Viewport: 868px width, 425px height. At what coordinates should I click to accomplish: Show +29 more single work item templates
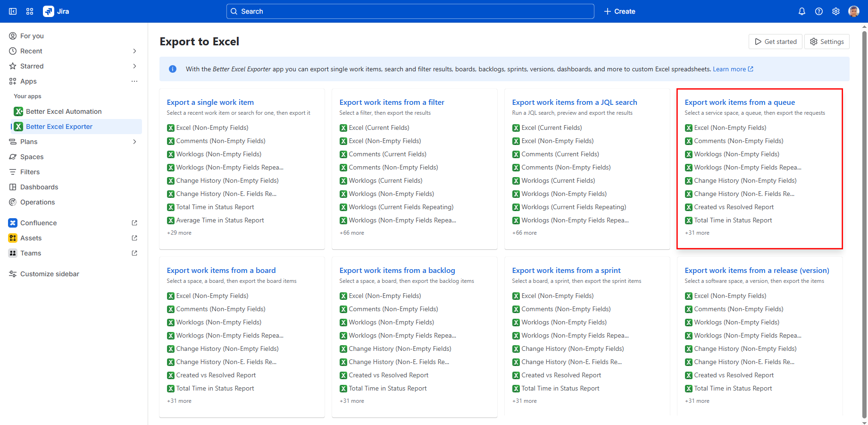(x=179, y=233)
